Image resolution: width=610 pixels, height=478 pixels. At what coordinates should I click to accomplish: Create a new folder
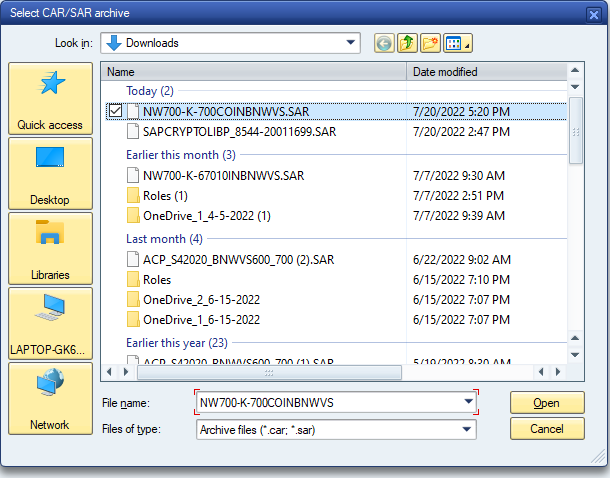(x=431, y=43)
